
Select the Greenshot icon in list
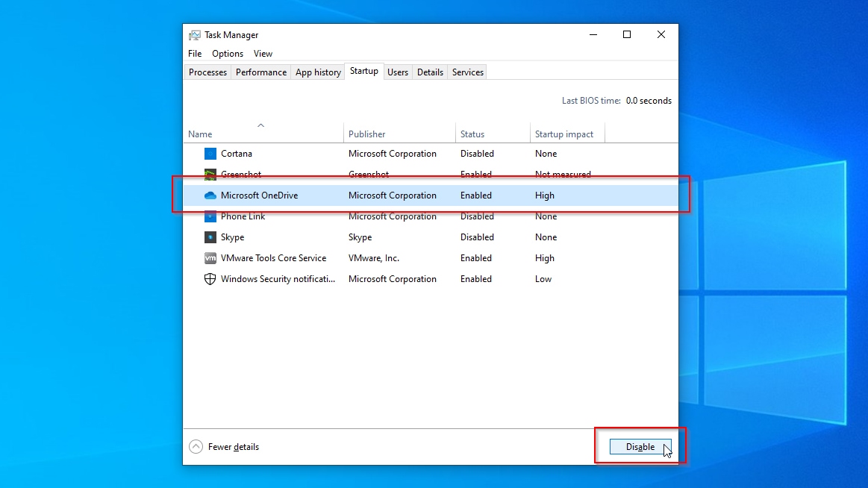pos(210,175)
